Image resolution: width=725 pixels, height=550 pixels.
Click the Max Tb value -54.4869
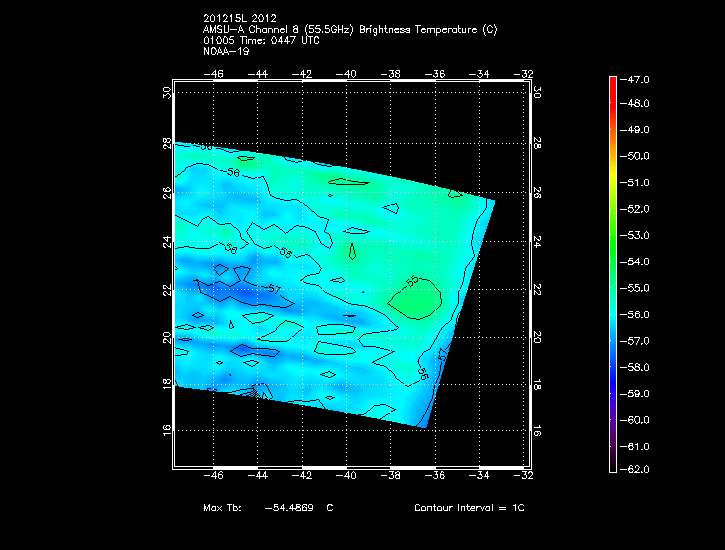coord(288,508)
